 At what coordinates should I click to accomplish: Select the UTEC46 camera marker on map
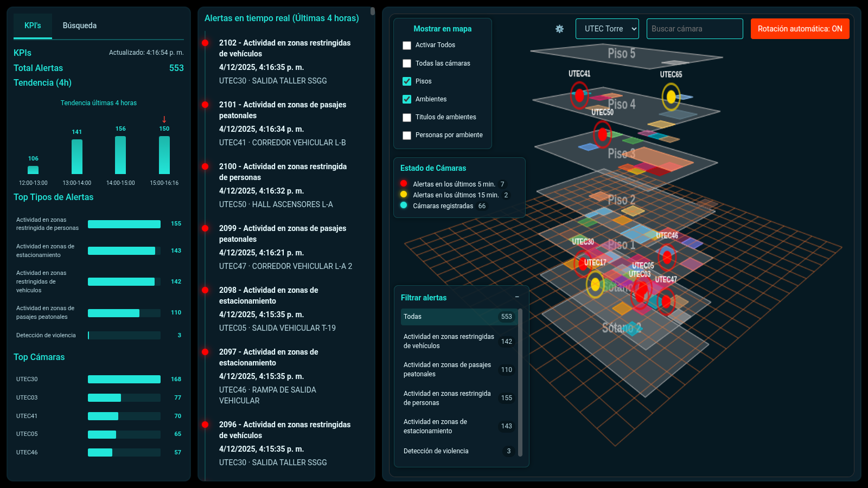pyautogui.click(x=667, y=256)
